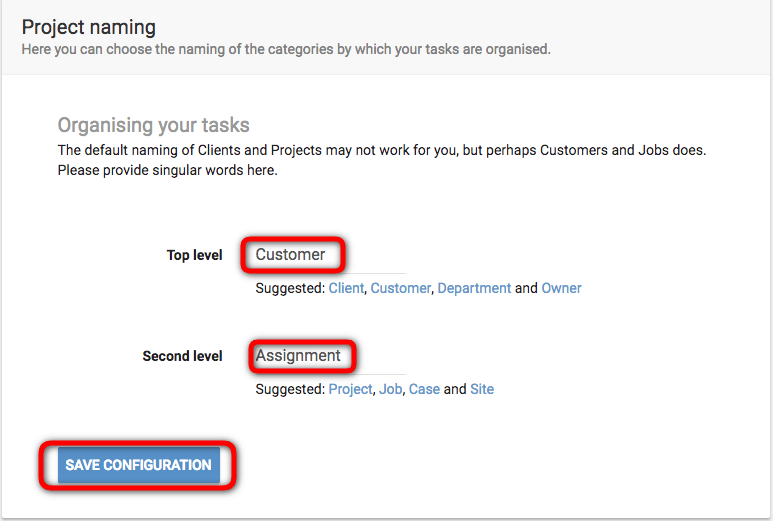
Task: Select the blue Customer suggestion link
Action: click(400, 288)
